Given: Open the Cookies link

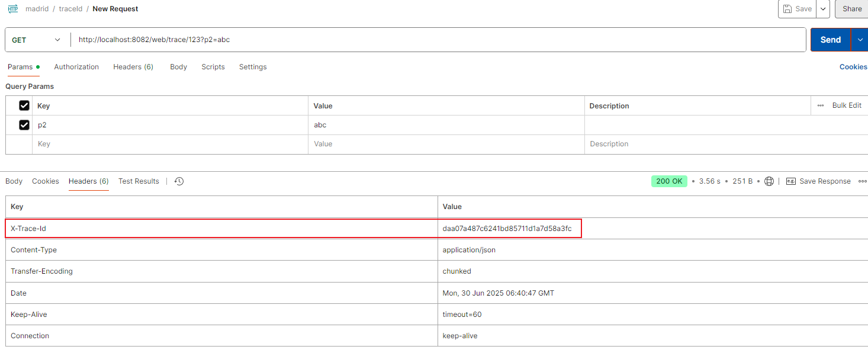Looking at the screenshot, I should (x=853, y=67).
